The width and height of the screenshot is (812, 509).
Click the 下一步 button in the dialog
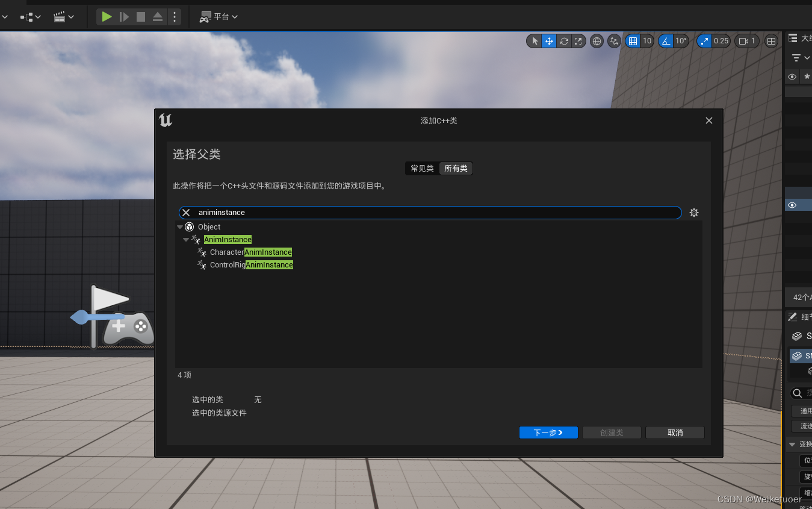click(x=548, y=432)
